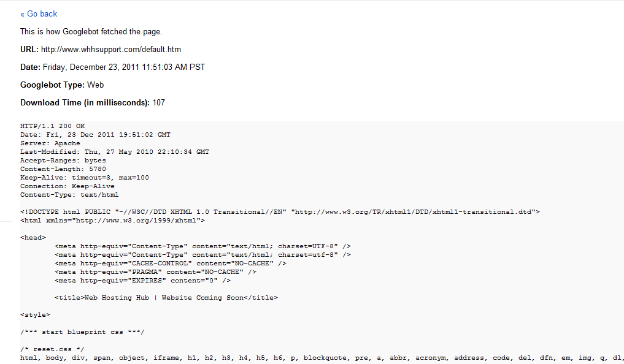Click the html xmlns tag line

click(x=112, y=220)
